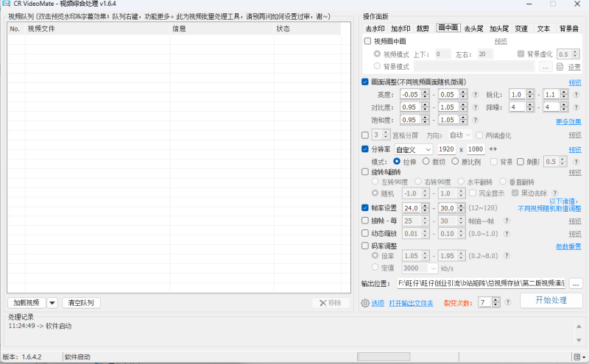Open 方向 自动 dropdown
The height and width of the screenshot is (364, 589).
[459, 135]
